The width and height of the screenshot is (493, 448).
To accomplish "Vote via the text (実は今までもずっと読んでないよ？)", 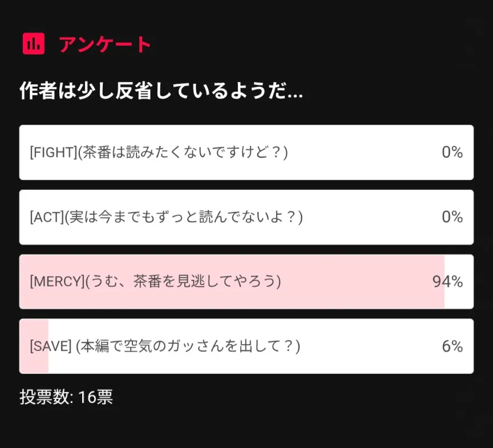I will tap(184, 217).
